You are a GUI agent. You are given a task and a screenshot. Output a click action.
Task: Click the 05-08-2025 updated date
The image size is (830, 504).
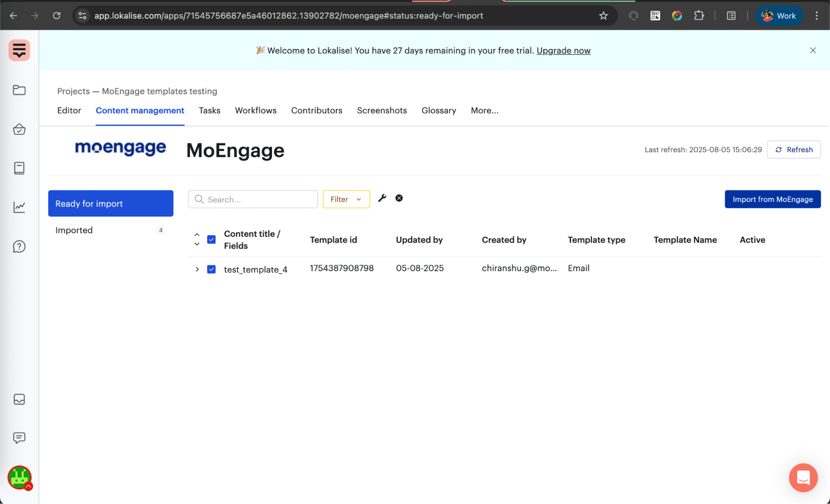point(419,268)
